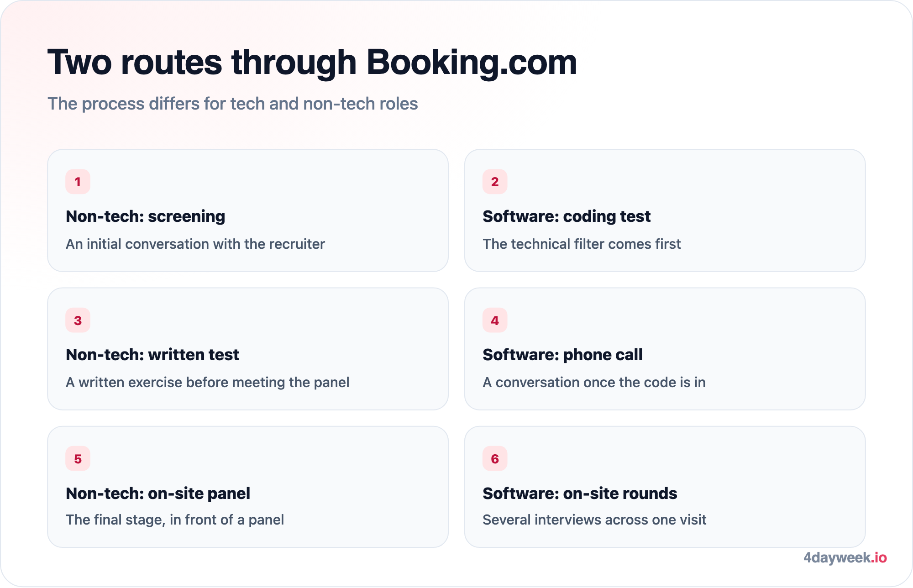
Task: Select 'A conversation once the code is in'
Action: 594,382
